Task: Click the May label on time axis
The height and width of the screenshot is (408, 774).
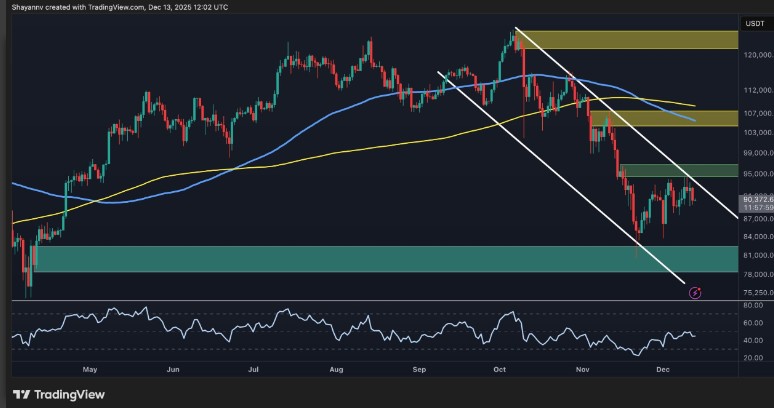Action: tap(91, 369)
